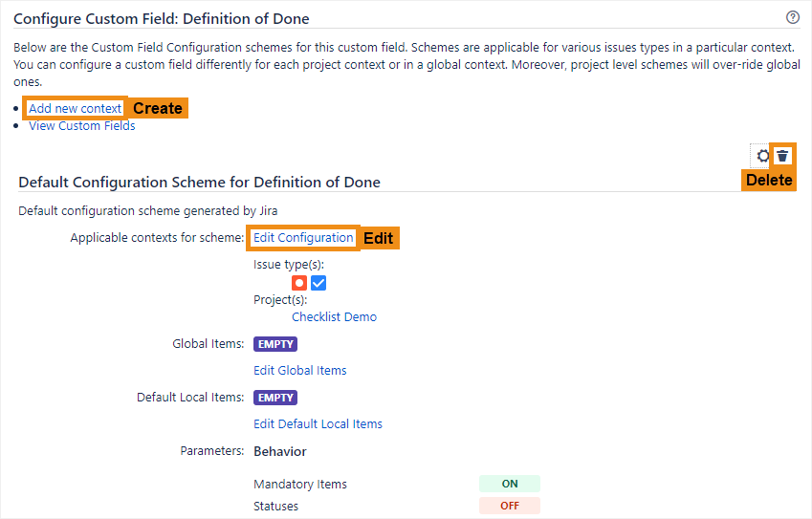812x519 pixels.
Task: Click the orange Edit annotation label
Action: pos(379,238)
